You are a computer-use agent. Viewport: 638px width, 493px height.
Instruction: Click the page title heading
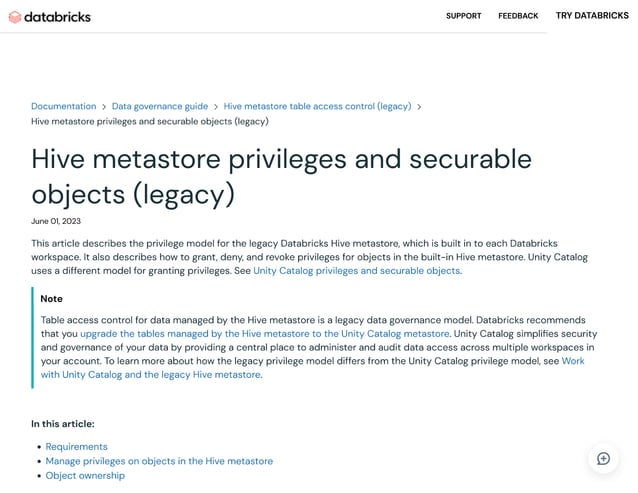pyautogui.click(x=281, y=175)
